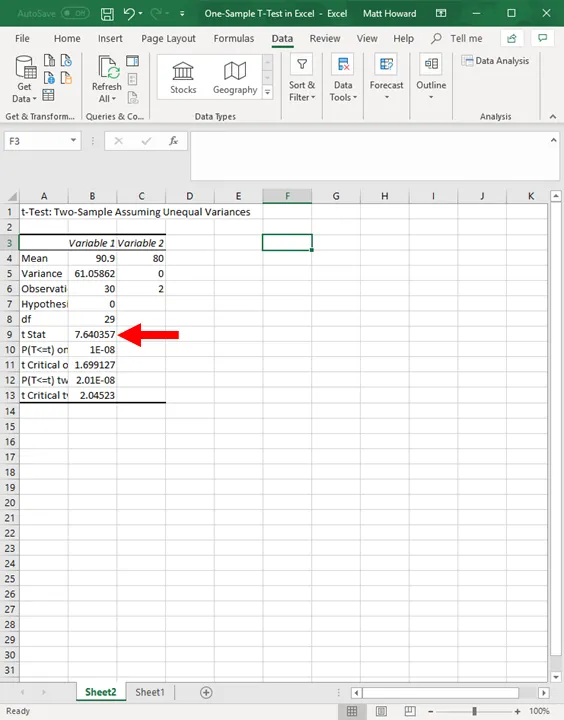Switch to Normal view icon
The image size is (564, 720).
352,711
